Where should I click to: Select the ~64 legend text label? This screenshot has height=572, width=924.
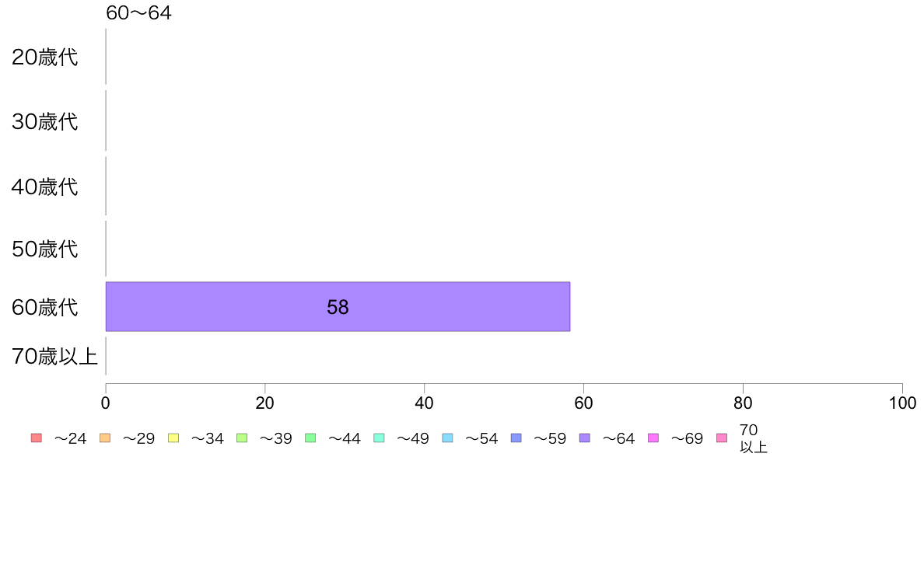tap(619, 438)
